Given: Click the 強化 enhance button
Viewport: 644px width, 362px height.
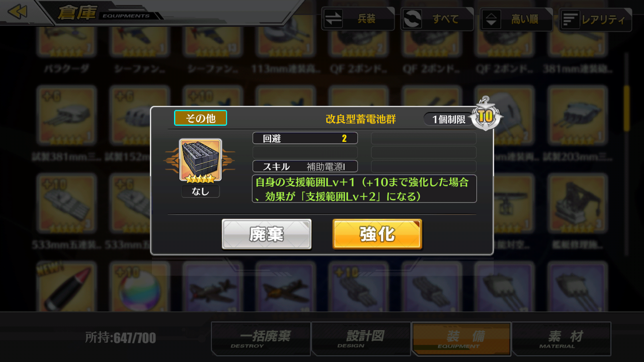Looking at the screenshot, I should coord(377,234).
